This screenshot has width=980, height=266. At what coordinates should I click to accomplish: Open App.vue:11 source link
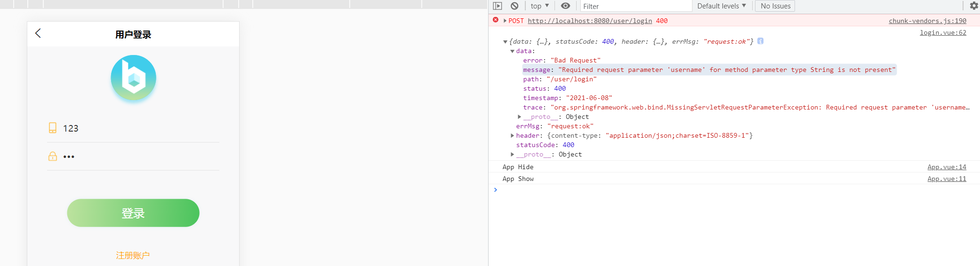[x=947, y=179]
